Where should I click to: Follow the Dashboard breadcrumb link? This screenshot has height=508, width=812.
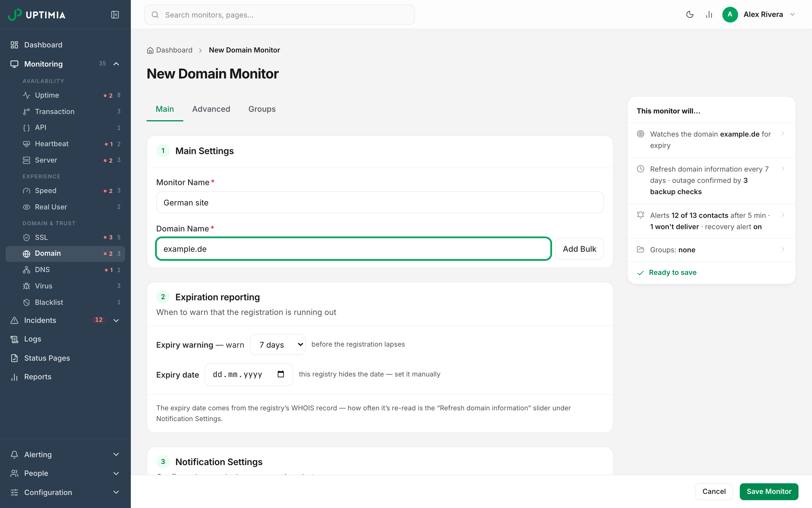click(x=174, y=50)
